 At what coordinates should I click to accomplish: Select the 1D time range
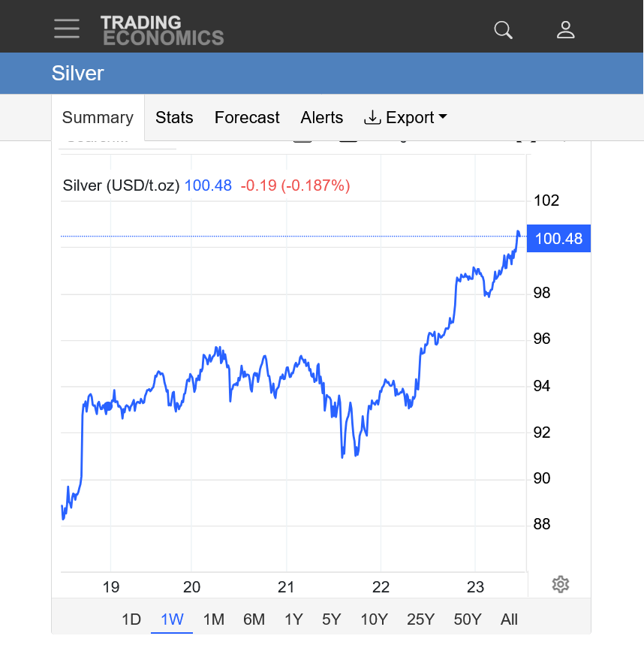click(131, 619)
